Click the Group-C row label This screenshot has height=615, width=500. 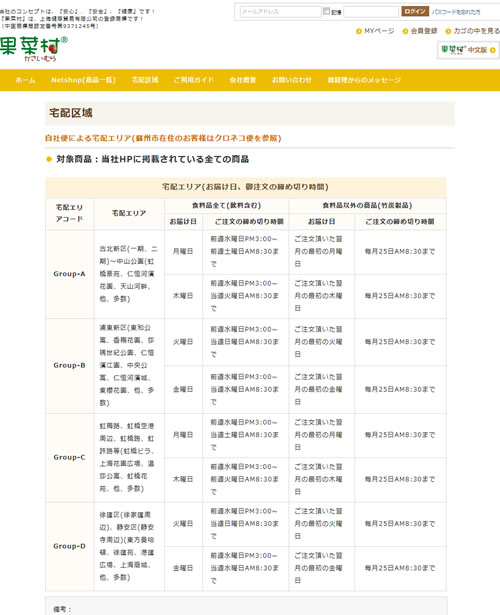pyautogui.click(x=69, y=457)
